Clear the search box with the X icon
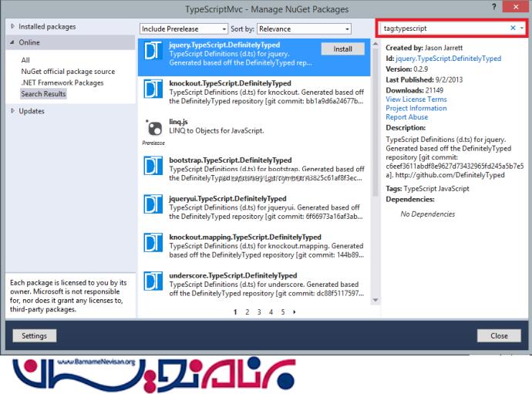Viewport: 532px width, 394px height. click(513, 29)
